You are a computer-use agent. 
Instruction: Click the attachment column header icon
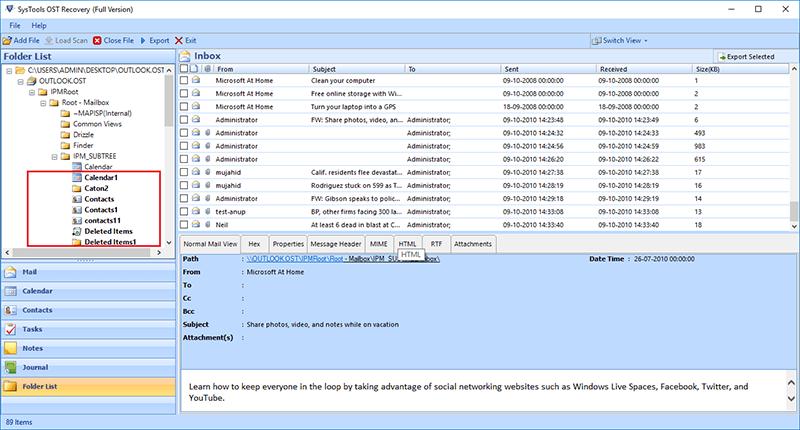click(208, 68)
